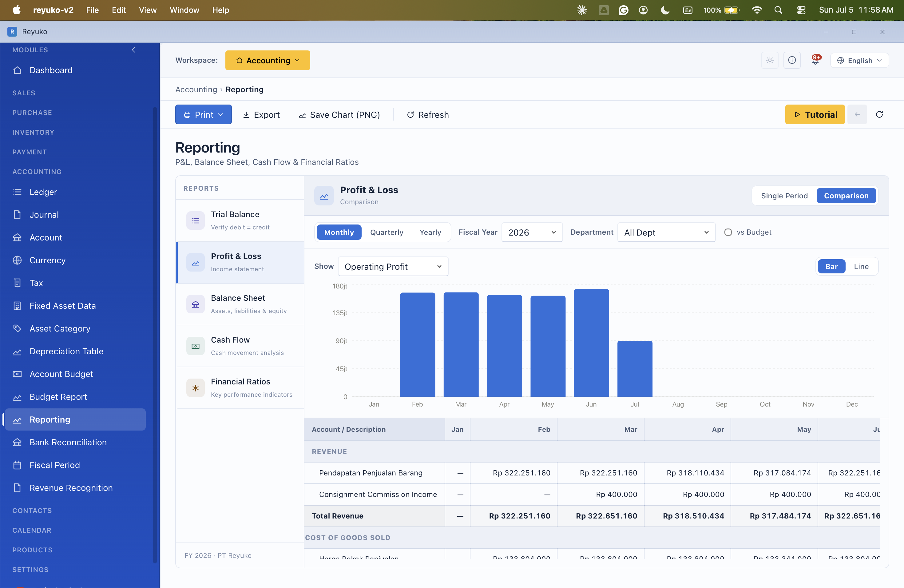Screen dimensions: 904x588
Task: Click the Revenue Recognition document icon
Action: click(x=17, y=488)
